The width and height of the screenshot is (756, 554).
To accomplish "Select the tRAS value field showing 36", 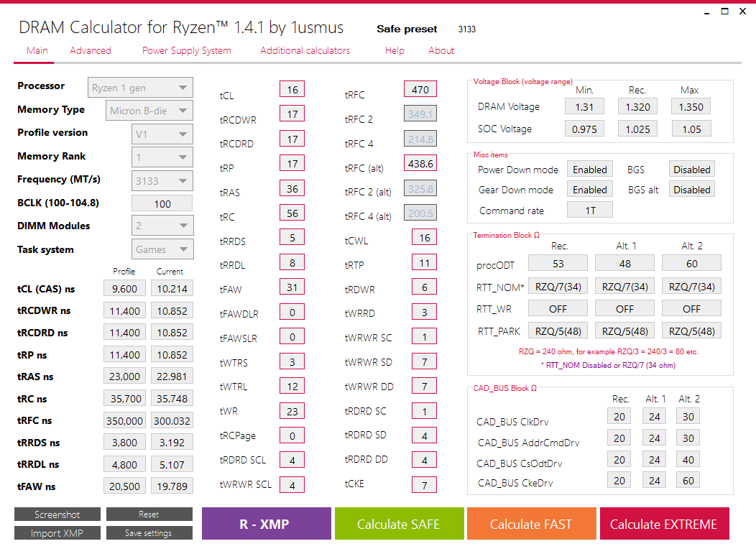I will pos(292,188).
